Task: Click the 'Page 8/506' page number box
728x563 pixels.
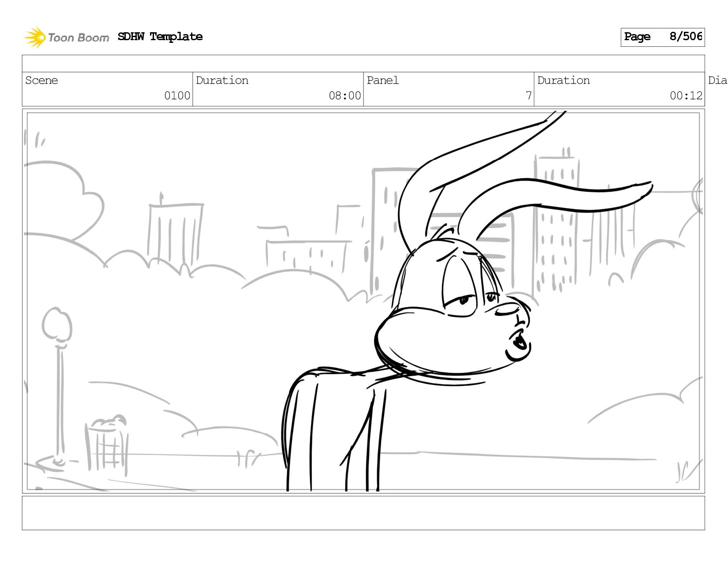Action: coord(663,37)
